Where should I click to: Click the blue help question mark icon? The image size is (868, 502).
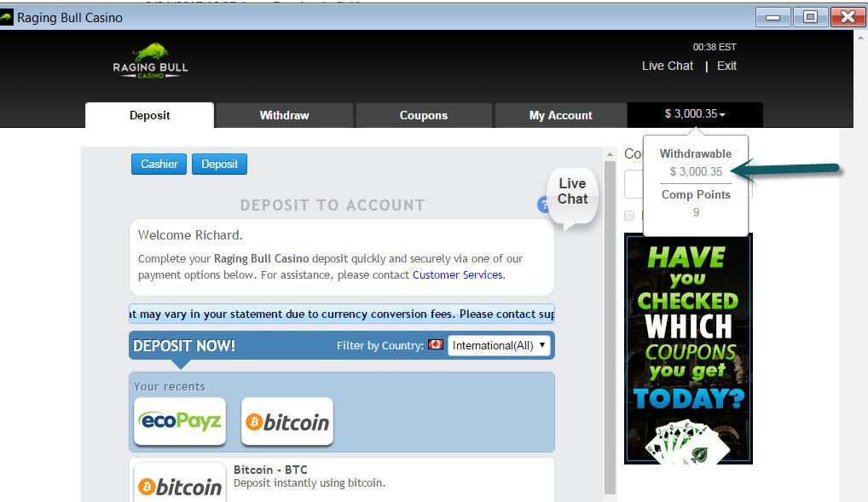542,205
